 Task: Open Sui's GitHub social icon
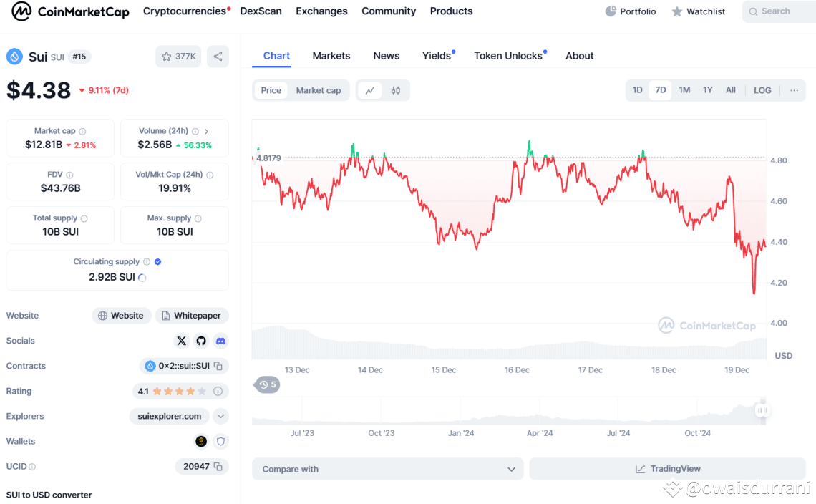coord(201,341)
